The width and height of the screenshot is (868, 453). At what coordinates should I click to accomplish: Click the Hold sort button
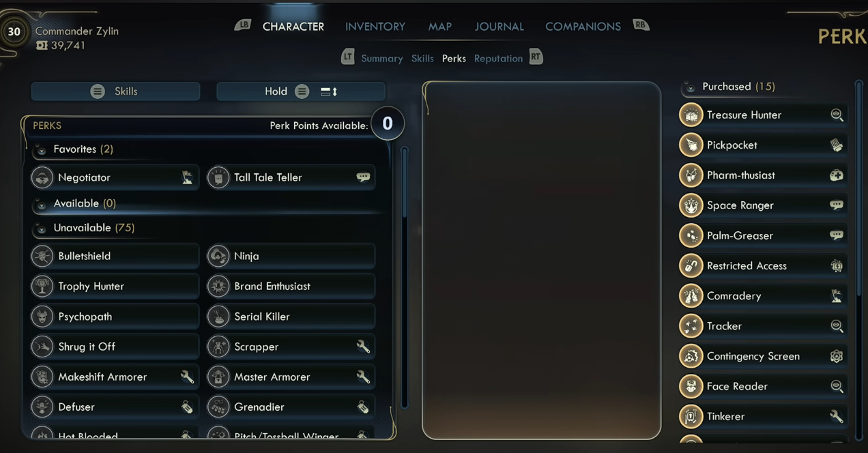coord(301,91)
